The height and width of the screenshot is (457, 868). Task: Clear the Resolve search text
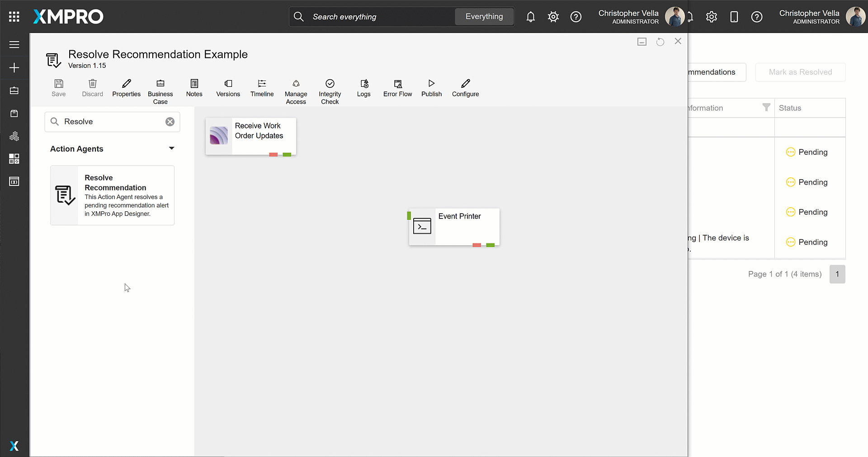pos(170,122)
